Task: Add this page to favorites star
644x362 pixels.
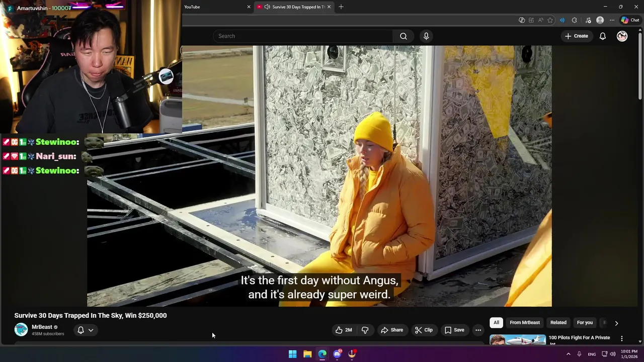Action: coord(550,20)
